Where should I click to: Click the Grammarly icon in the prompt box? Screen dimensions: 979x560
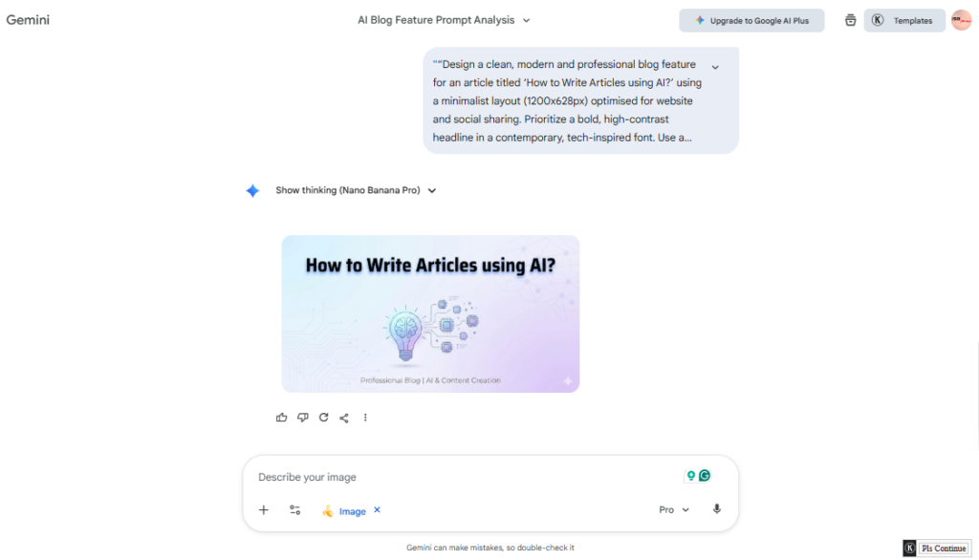tap(705, 476)
